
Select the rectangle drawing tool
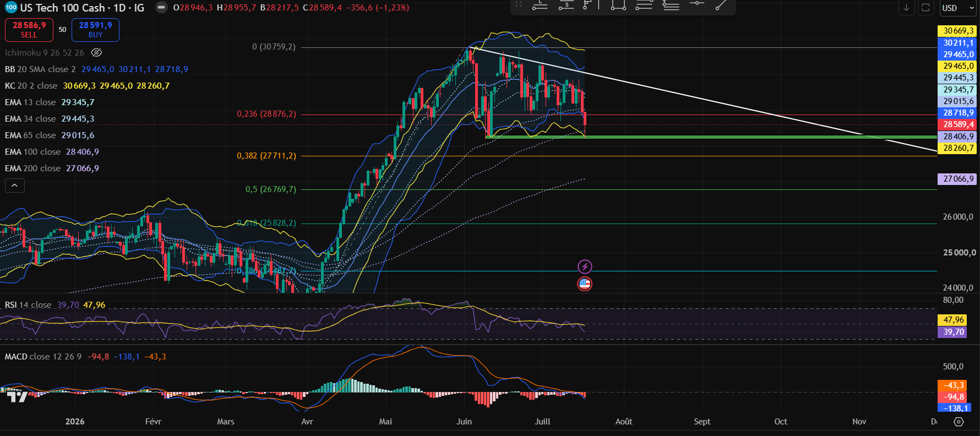coord(618,6)
